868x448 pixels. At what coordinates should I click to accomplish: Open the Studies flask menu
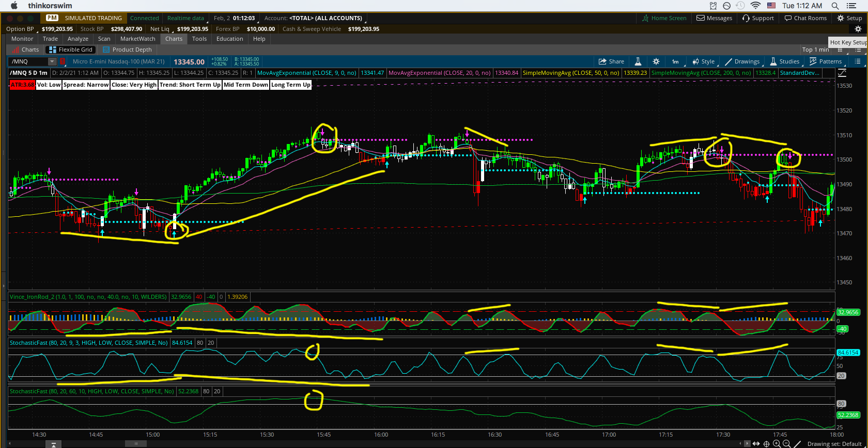[x=784, y=61]
